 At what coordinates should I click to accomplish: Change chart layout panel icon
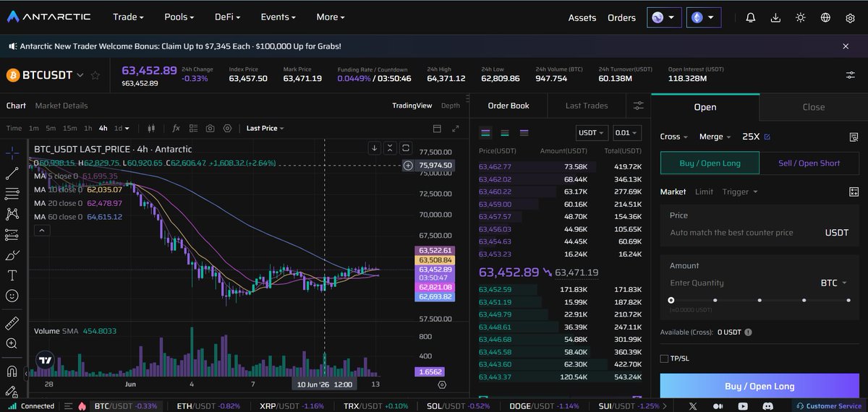[x=437, y=129]
